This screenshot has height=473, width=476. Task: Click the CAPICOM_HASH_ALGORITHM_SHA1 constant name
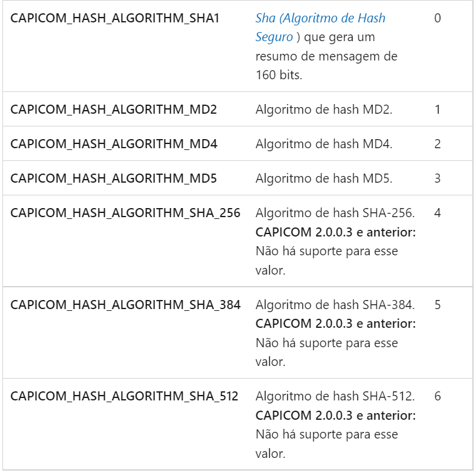[x=115, y=18]
